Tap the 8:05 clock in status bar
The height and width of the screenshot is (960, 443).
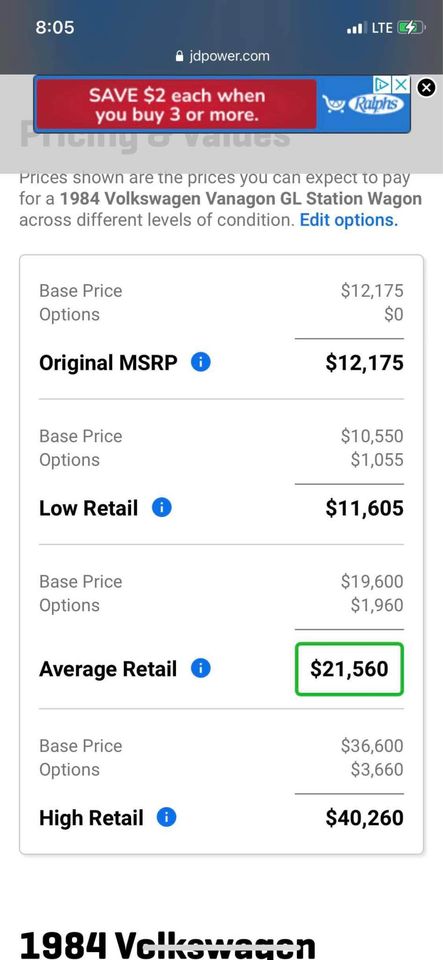click(55, 28)
